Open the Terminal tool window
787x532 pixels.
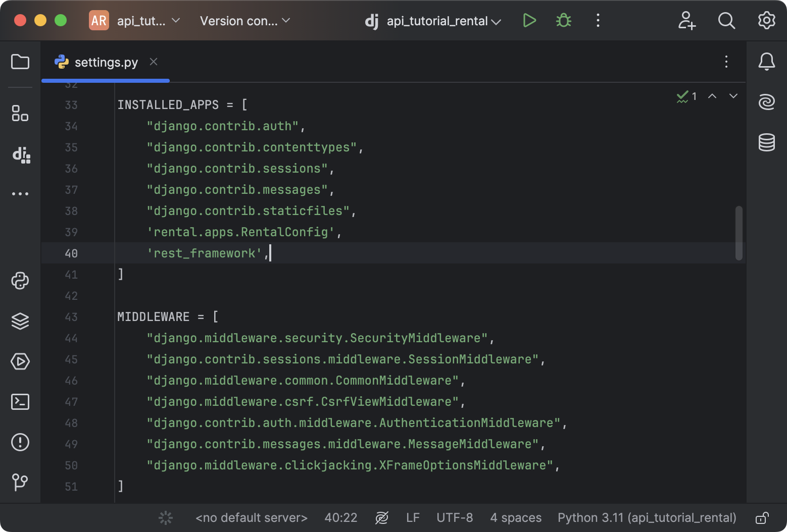pyautogui.click(x=20, y=402)
